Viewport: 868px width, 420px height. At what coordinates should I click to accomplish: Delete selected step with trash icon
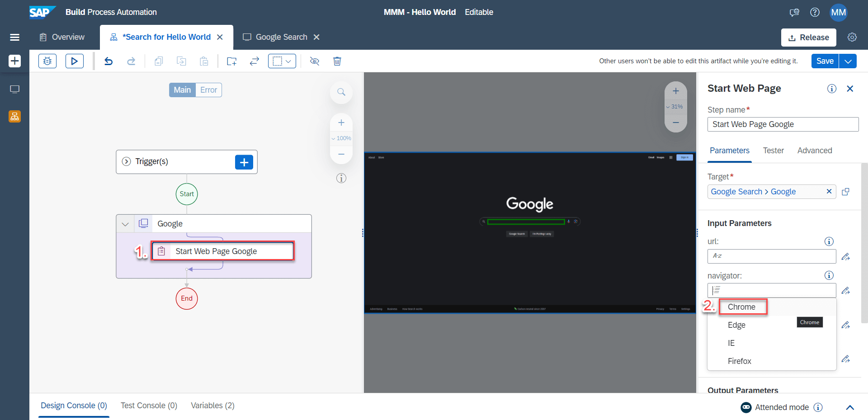pyautogui.click(x=337, y=61)
